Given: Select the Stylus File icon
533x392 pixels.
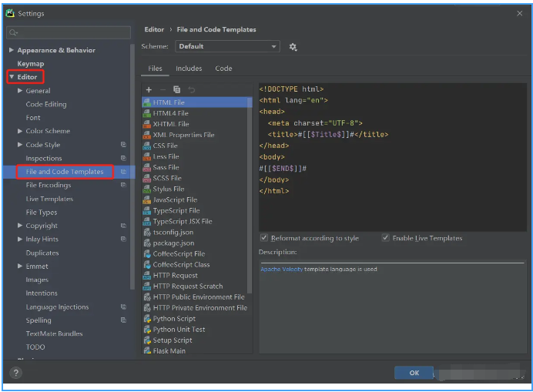Looking at the screenshot, I should [x=147, y=189].
